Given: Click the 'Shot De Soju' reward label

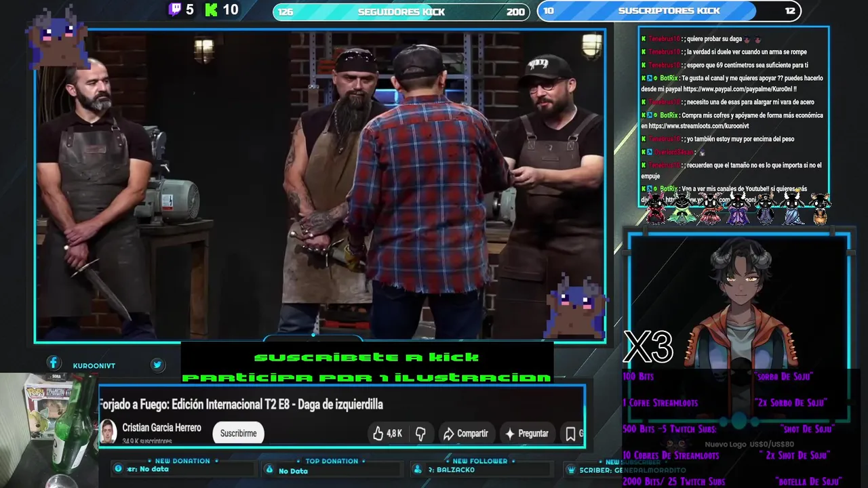Looking at the screenshot, I should [806, 429].
